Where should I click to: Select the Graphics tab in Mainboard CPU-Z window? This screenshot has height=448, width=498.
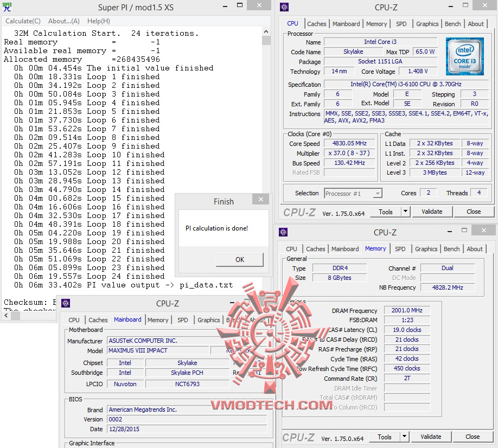tap(209, 320)
